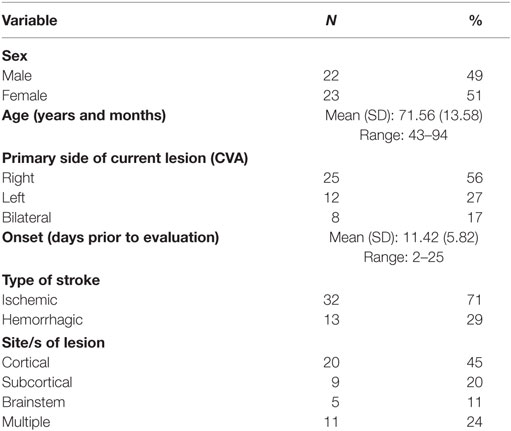Select the Age (years and months) heading
The image size is (511, 431).
[84, 116]
